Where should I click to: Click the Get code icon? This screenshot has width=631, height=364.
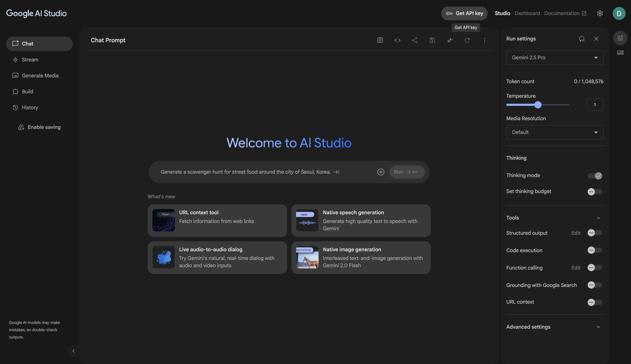[x=397, y=40]
